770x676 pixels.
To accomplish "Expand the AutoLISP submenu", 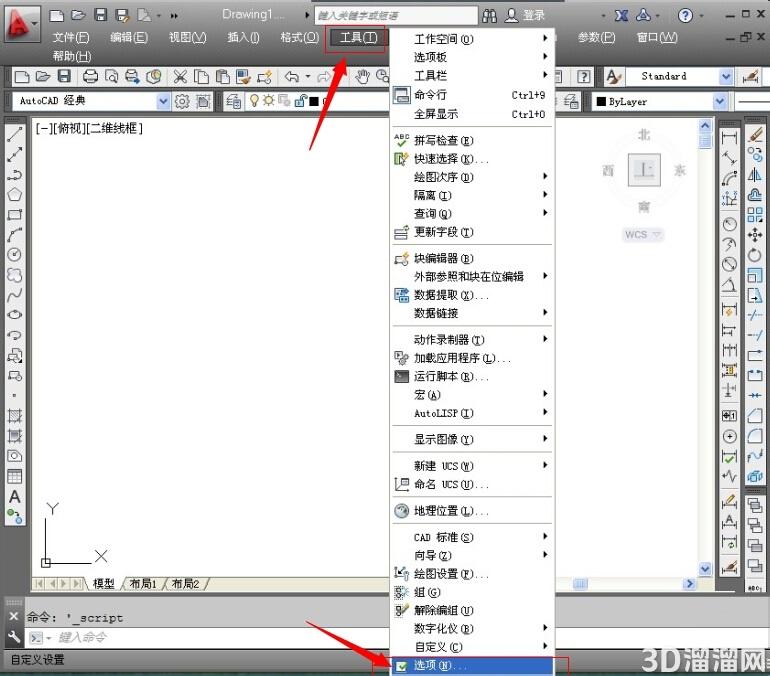I will click(472, 413).
